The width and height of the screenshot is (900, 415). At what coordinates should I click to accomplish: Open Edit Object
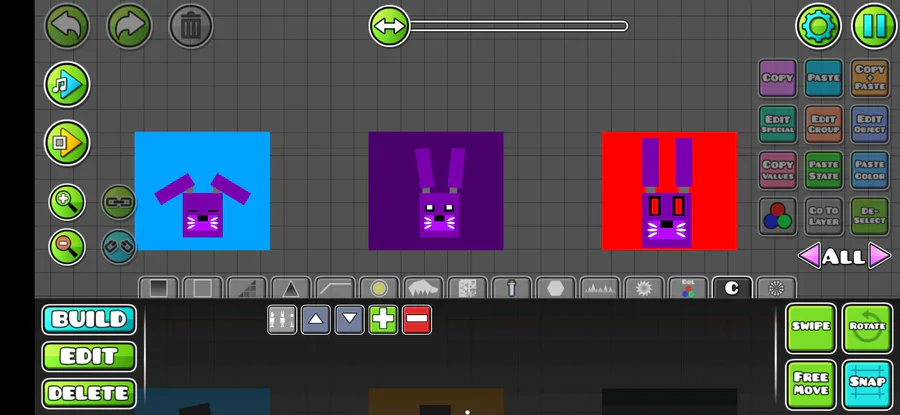point(870,124)
